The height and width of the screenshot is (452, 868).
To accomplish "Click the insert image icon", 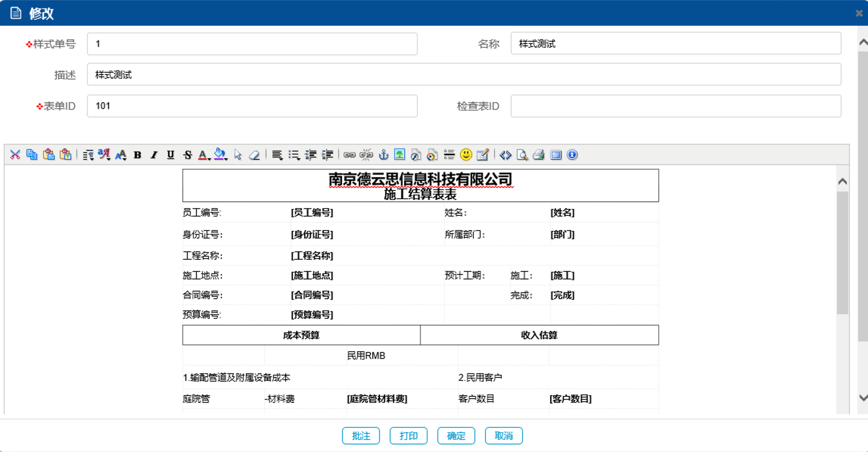I will point(400,154).
